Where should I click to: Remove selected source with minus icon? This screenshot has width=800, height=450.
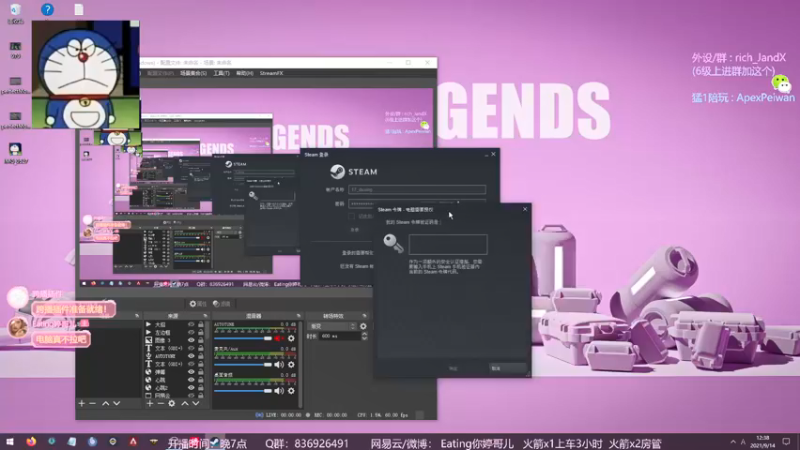(161, 403)
